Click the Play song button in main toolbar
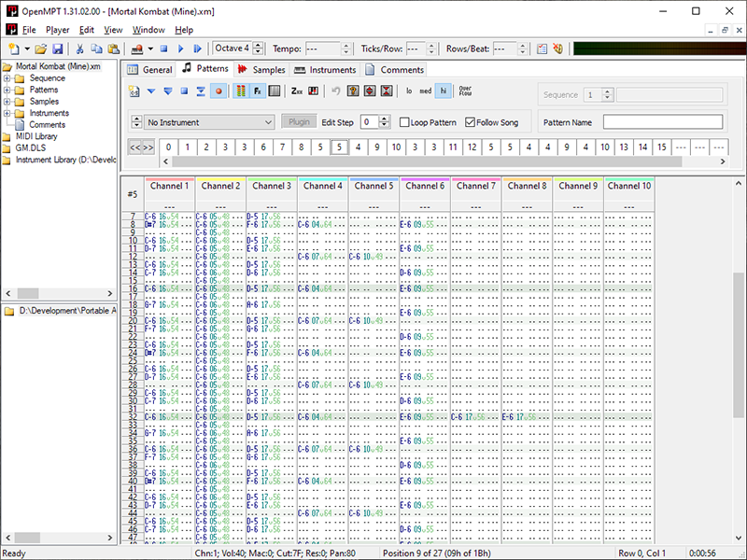This screenshot has height=560, width=747. coord(180,49)
